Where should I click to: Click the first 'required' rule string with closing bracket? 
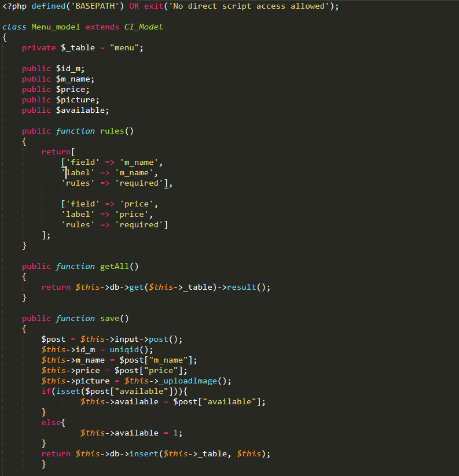(141, 183)
